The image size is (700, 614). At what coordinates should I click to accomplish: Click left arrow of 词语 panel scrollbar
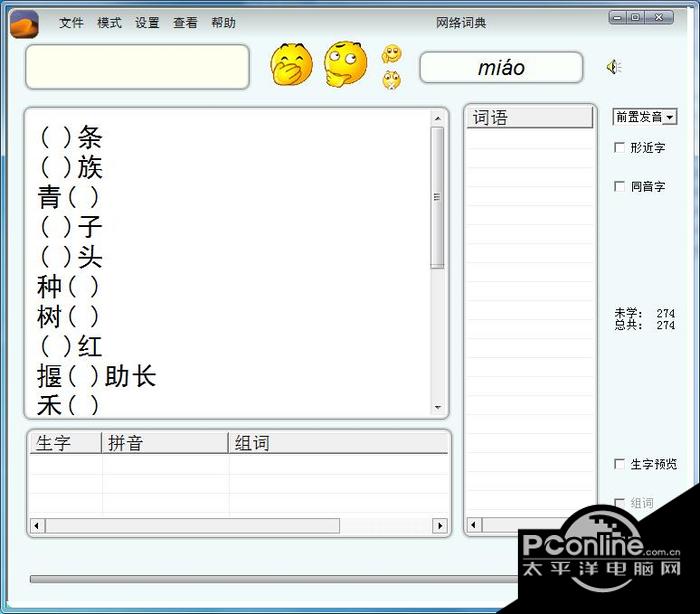[474, 524]
